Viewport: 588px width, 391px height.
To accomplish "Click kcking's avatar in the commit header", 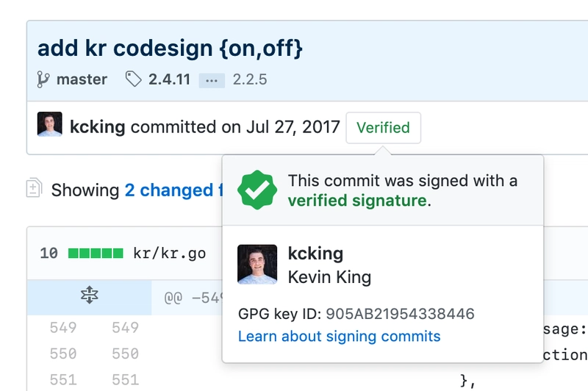I will tap(49, 124).
